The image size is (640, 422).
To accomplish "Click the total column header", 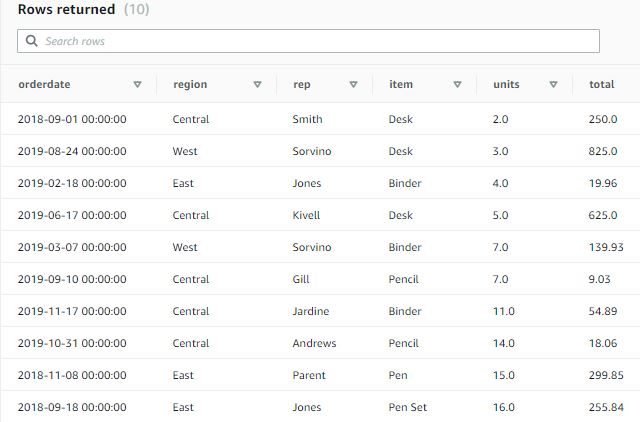I will tap(601, 85).
